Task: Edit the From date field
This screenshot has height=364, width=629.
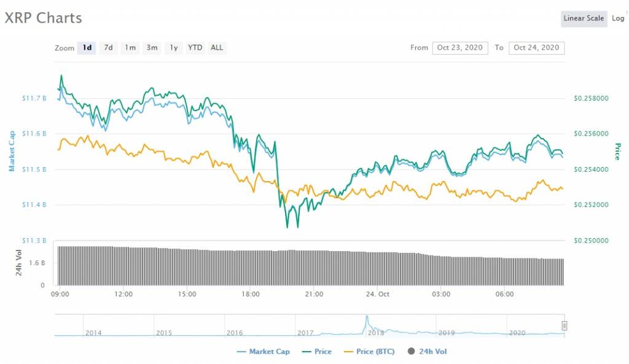Action: pos(460,48)
